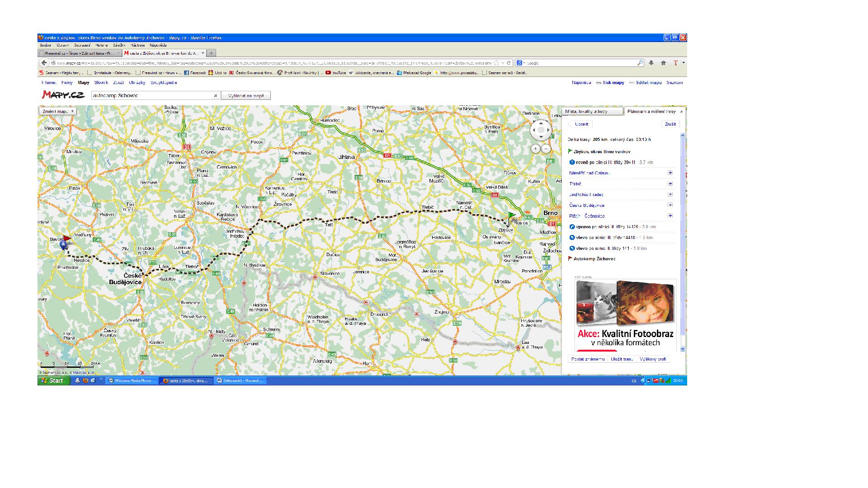Screen dimensions: 868x488
Task: Reload the page with the refresh icon
Action: pos(509,63)
